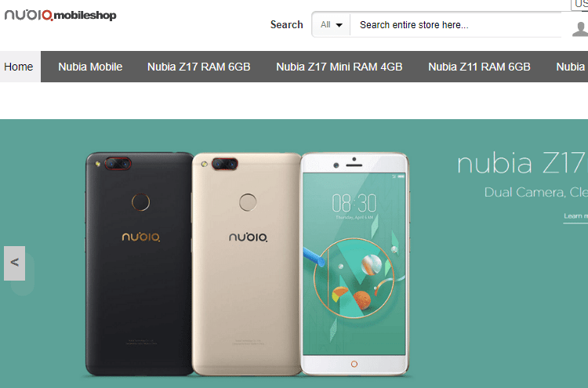Viewport: 588px width, 388px height.
Task: Click the previous slide arrow
Action: (15, 263)
